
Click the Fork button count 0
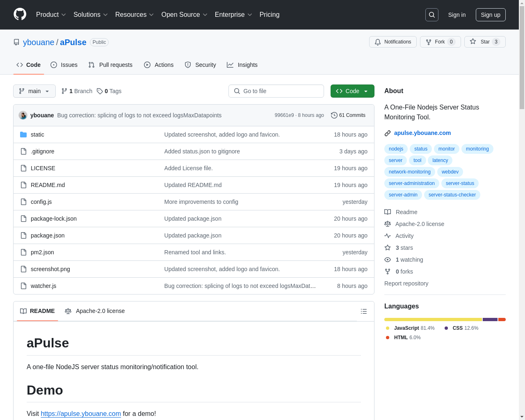(451, 42)
